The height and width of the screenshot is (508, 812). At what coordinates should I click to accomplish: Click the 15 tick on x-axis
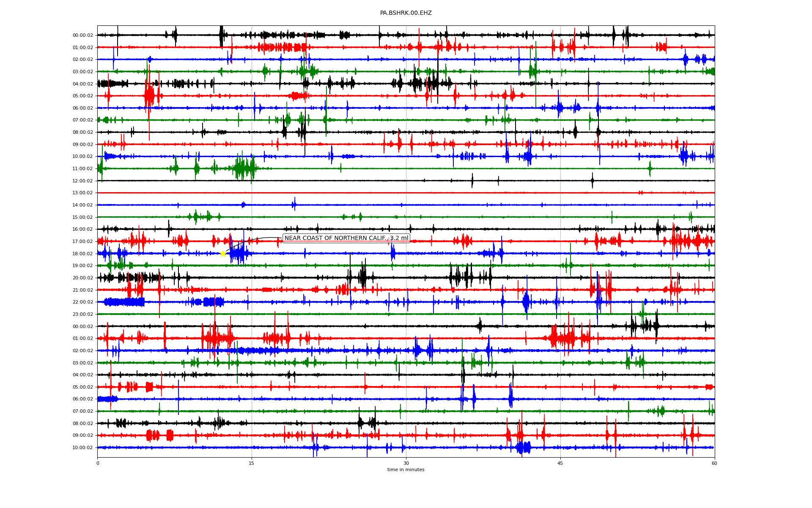pyautogui.click(x=252, y=463)
